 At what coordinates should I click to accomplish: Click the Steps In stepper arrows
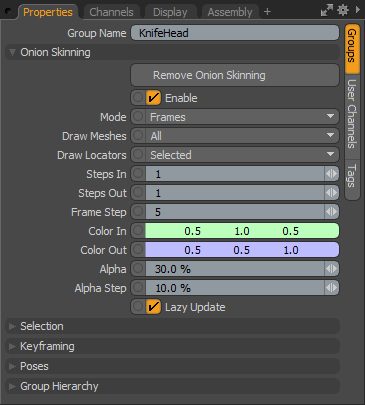tap(331, 174)
